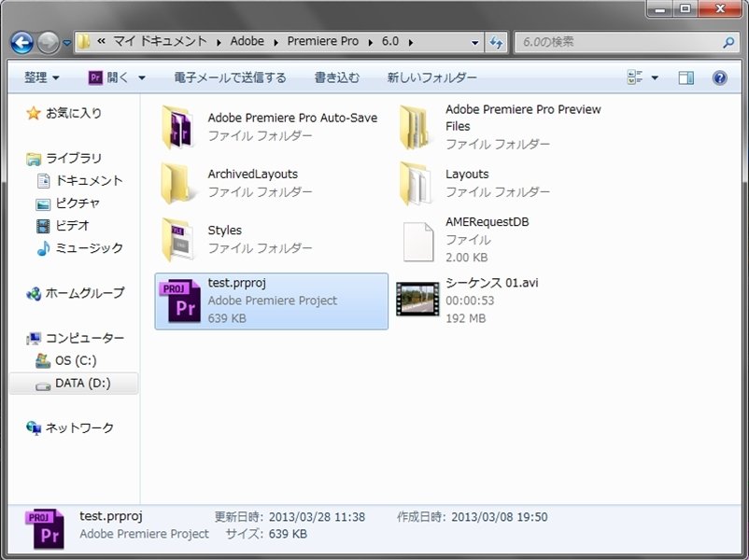Click details pane Premiere project icon
This screenshot has width=749, height=560.
coord(45,529)
